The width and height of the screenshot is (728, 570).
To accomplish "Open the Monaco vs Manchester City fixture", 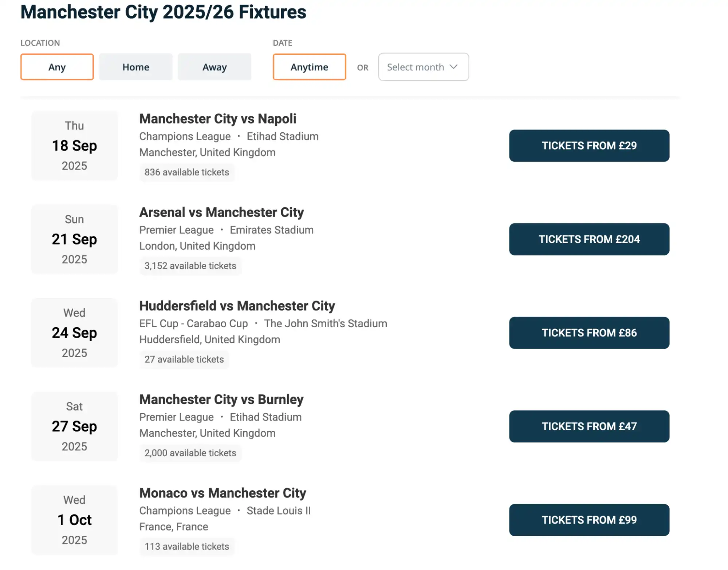I will [222, 493].
